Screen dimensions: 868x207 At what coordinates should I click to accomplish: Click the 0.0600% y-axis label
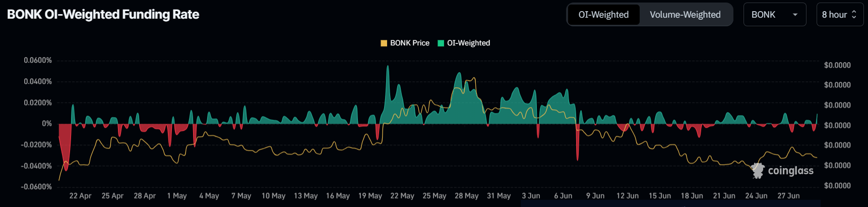point(38,60)
